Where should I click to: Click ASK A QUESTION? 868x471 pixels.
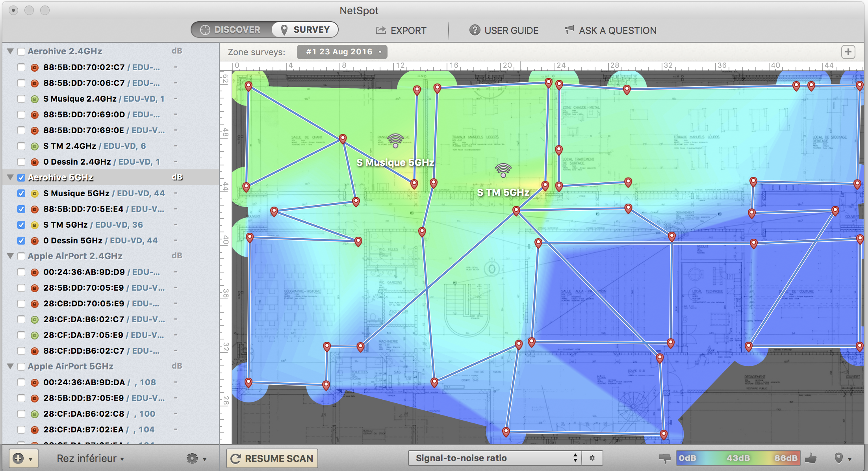610,30
